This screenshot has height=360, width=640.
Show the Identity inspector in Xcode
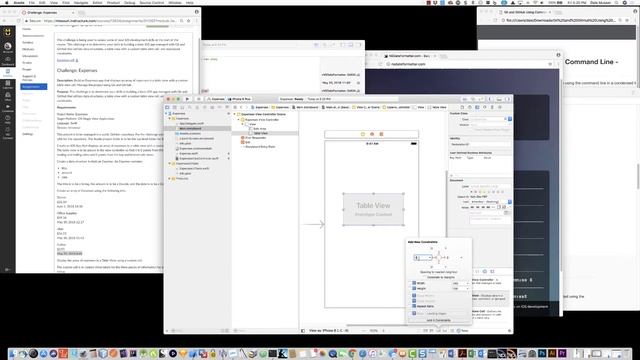477,107
